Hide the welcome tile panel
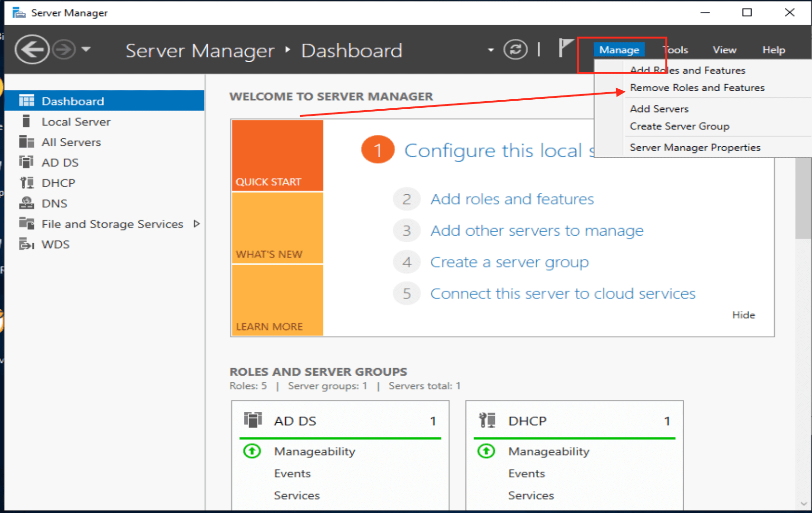The height and width of the screenshot is (513, 812). coord(743,315)
